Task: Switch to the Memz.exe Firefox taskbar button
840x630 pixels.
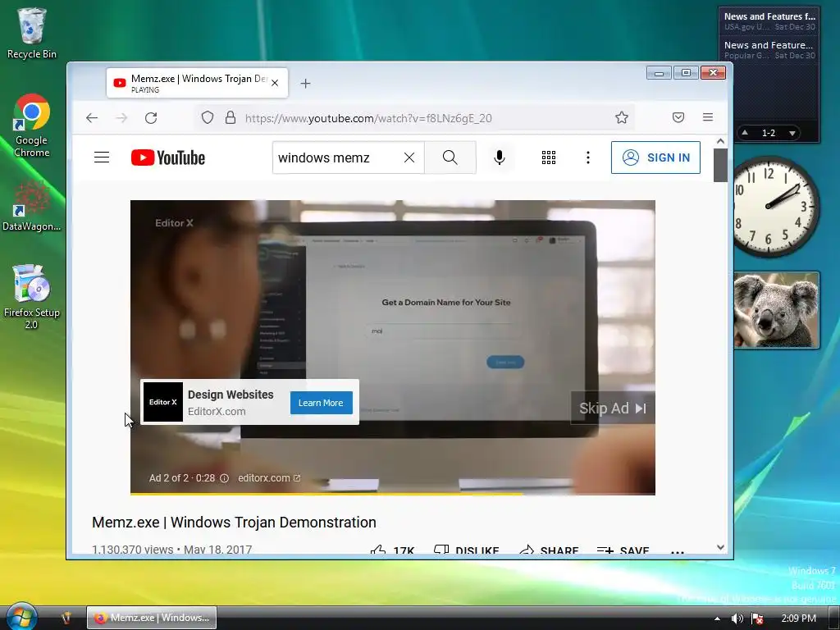Action: (x=152, y=618)
